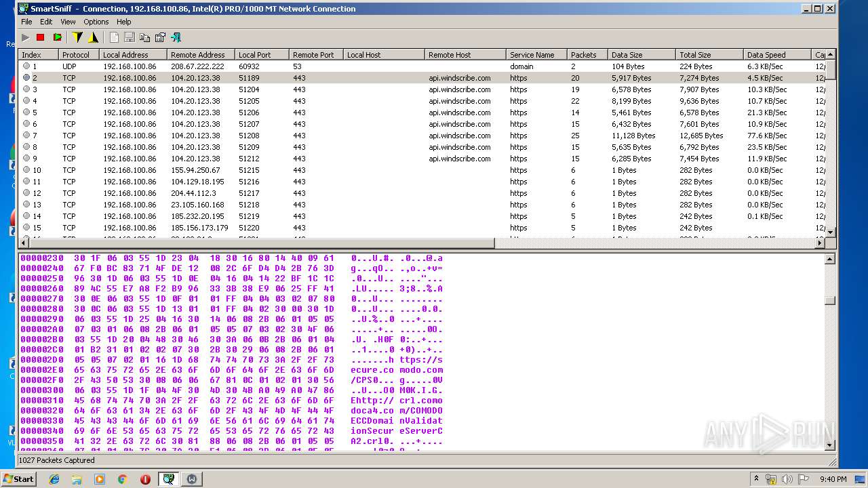Click api.windscribe.com in row 5
This screenshot has height=488, width=868.
pyautogui.click(x=459, y=113)
